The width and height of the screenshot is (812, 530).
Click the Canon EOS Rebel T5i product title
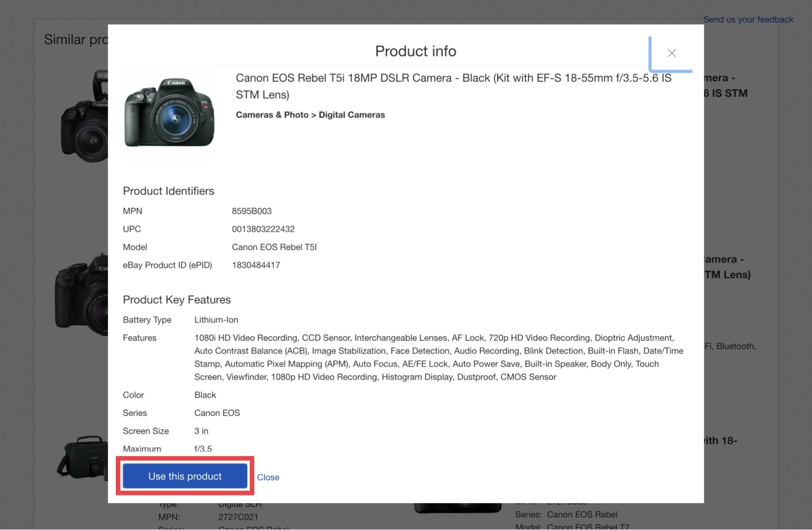coord(454,86)
